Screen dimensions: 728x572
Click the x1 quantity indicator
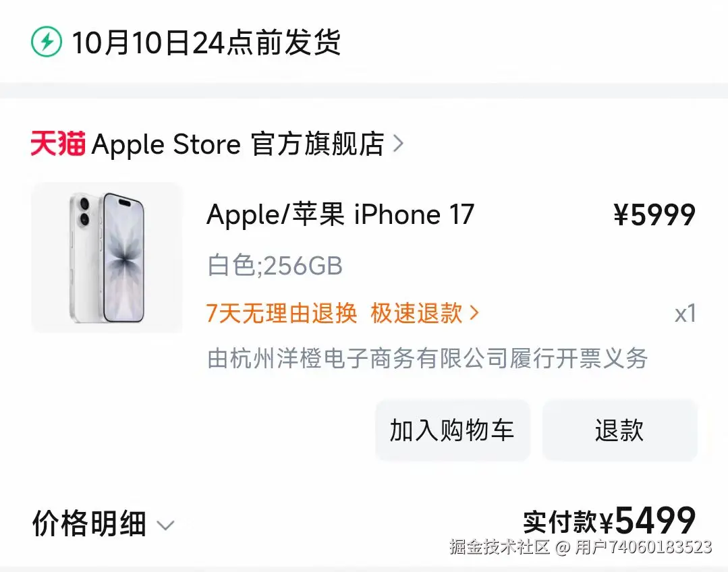click(x=685, y=314)
